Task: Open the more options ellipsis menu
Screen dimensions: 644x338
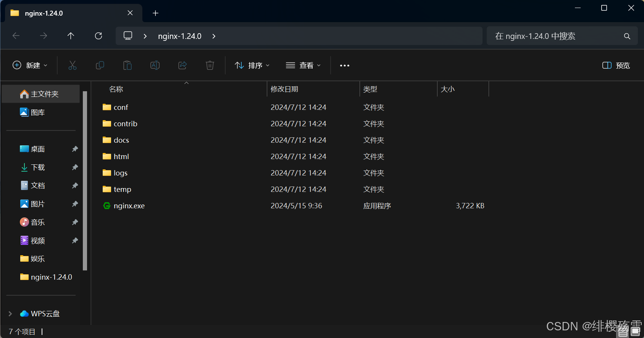Action: coord(345,66)
